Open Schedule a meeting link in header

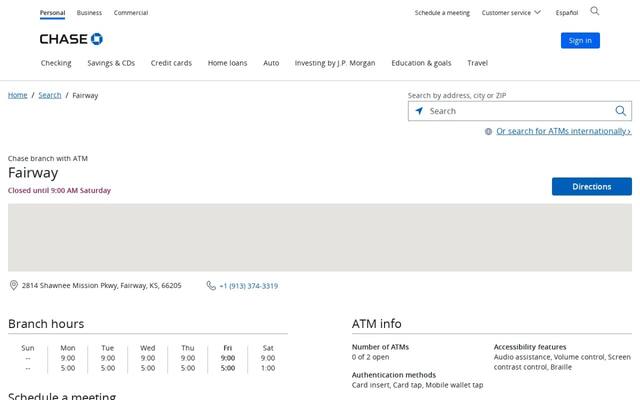tap(442, 13)
